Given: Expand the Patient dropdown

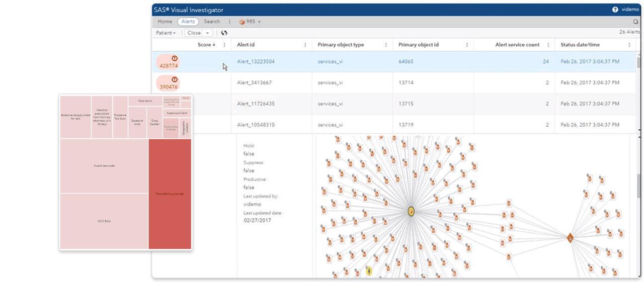Looking at the screenshot, I should (x=166, y=33).
